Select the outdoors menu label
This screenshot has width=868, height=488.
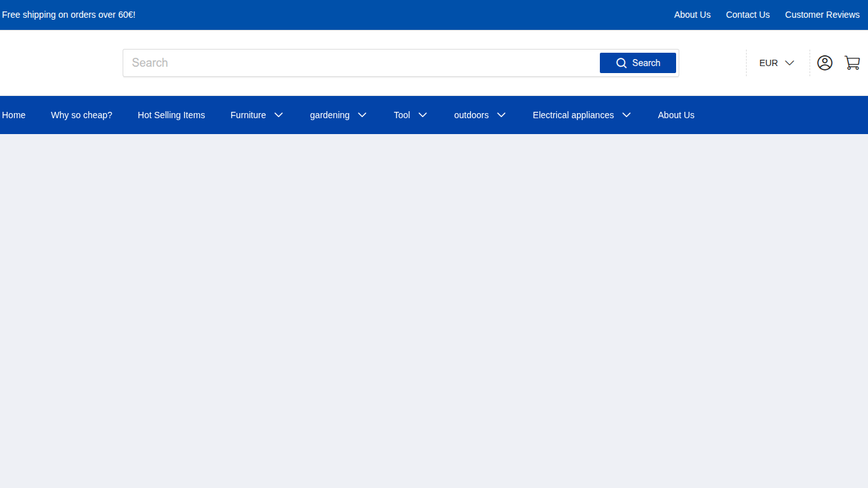click(x=471, y=115)
